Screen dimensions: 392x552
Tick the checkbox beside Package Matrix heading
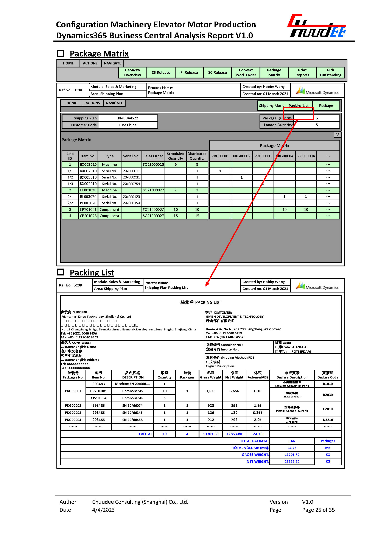[x=60, y=53]
